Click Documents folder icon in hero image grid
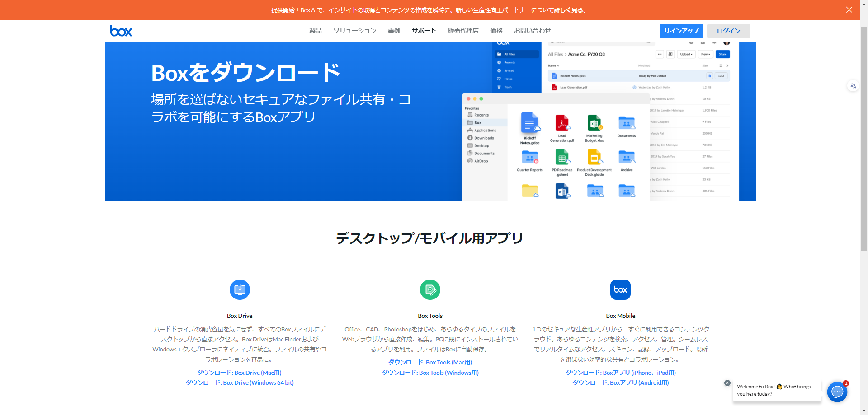This screenshot has height=415, width=868. coord(627,123)
